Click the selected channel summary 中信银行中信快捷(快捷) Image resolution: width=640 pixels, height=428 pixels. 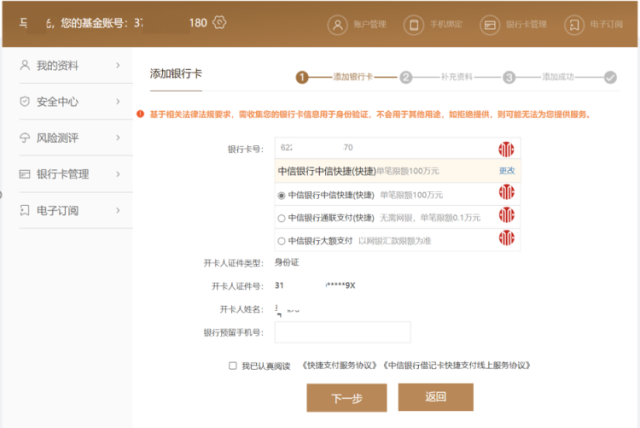[x=327, y=171]
